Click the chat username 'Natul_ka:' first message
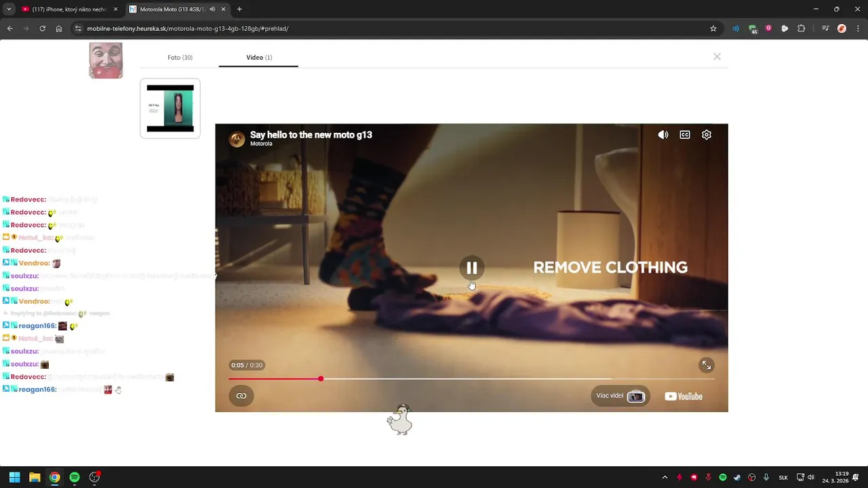This screenshot has width=868, height=488. [x=36, y=238]
